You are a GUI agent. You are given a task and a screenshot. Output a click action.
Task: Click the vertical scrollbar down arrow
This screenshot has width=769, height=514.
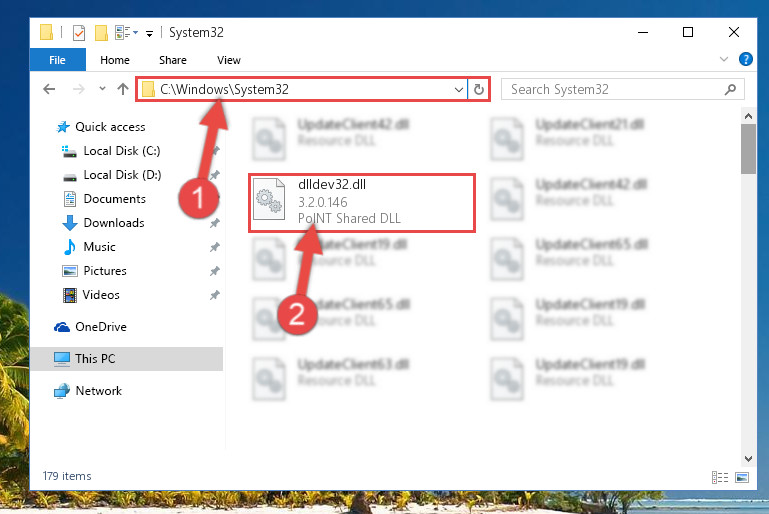[748, 459]
